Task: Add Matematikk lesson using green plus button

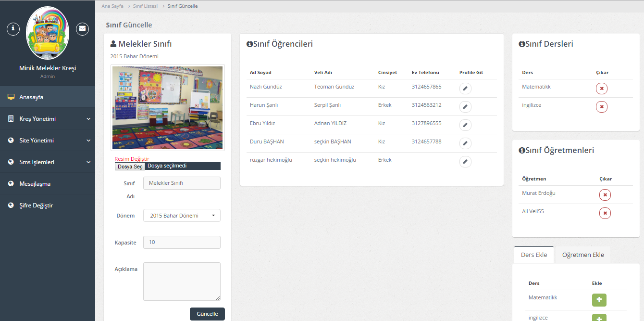Action: [599, 300]
